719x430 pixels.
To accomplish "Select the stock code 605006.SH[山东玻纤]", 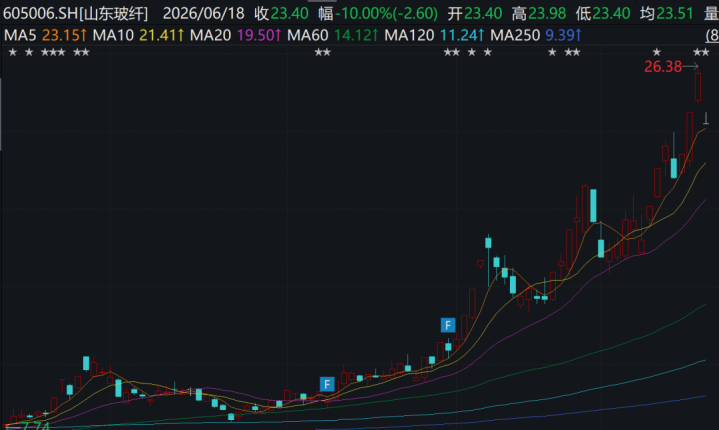I will (76, 13).
